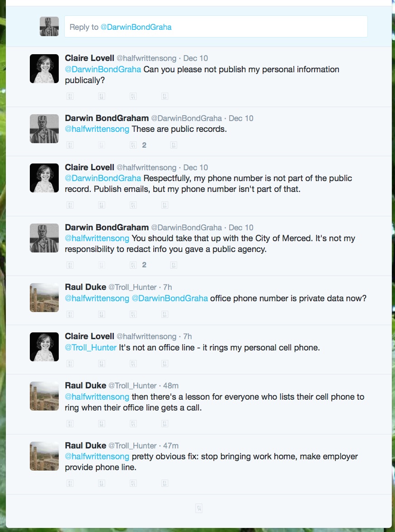
Task: Click the 'Dec 10' timestamp on first tweet
Action: tap(196, 58)
